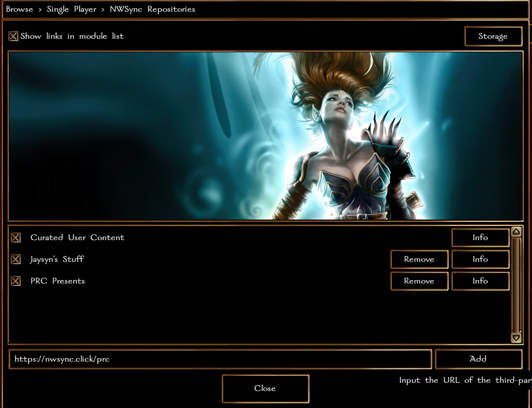Click the large artwork banner image
The height and width of the screenshot is (408, 532).
point(265,135)
